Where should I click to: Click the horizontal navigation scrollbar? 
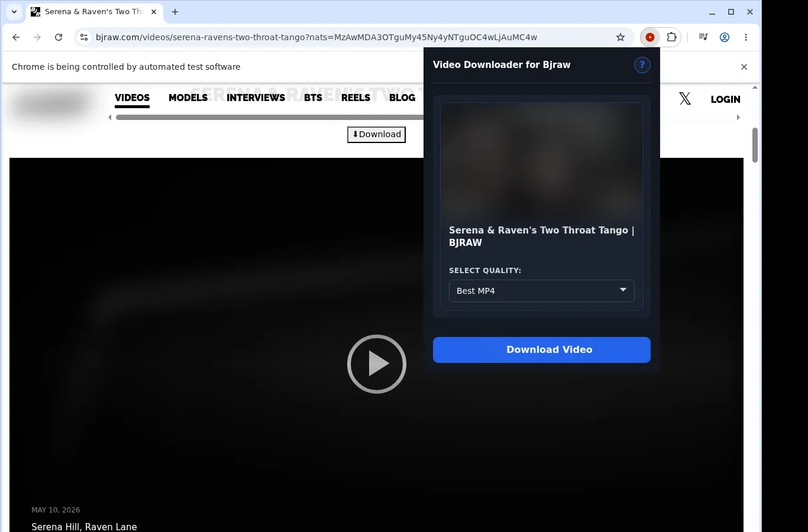click(270, 118)
